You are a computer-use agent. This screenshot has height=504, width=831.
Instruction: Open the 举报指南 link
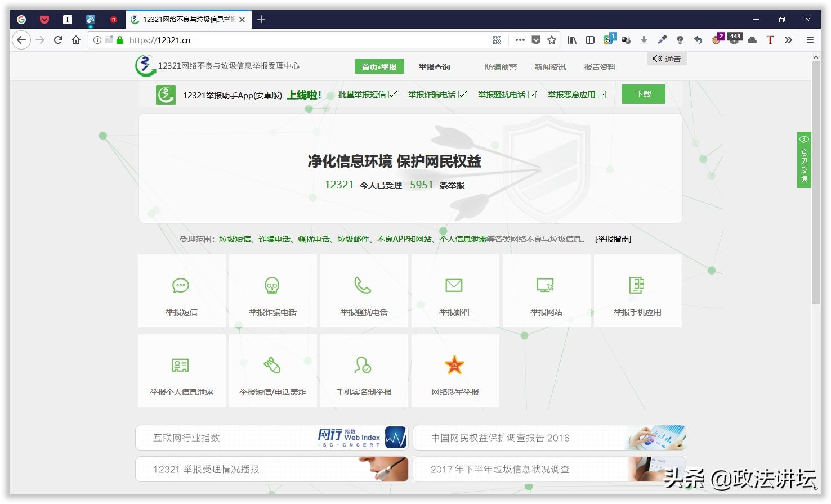click(x=613, y=238)
